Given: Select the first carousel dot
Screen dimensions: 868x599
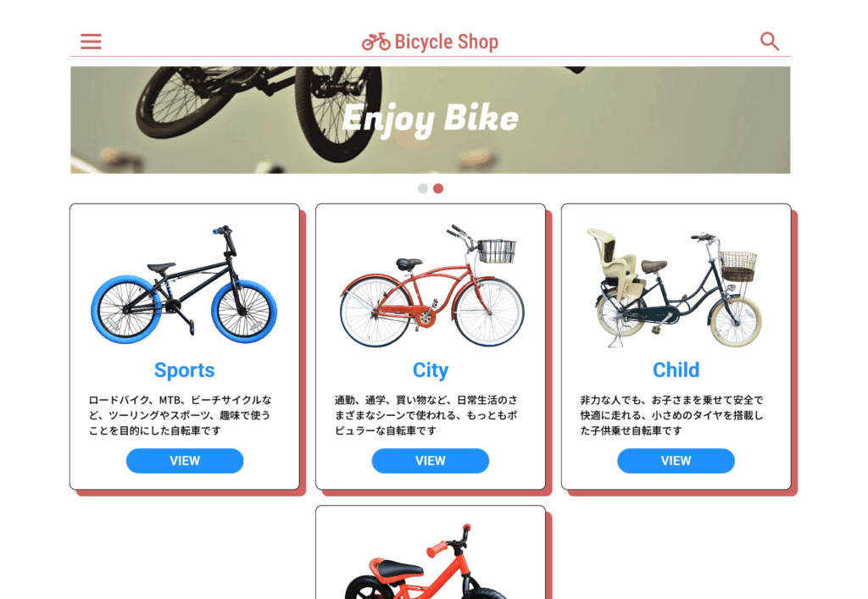Looking at the screenshot, I should [422, 189].
